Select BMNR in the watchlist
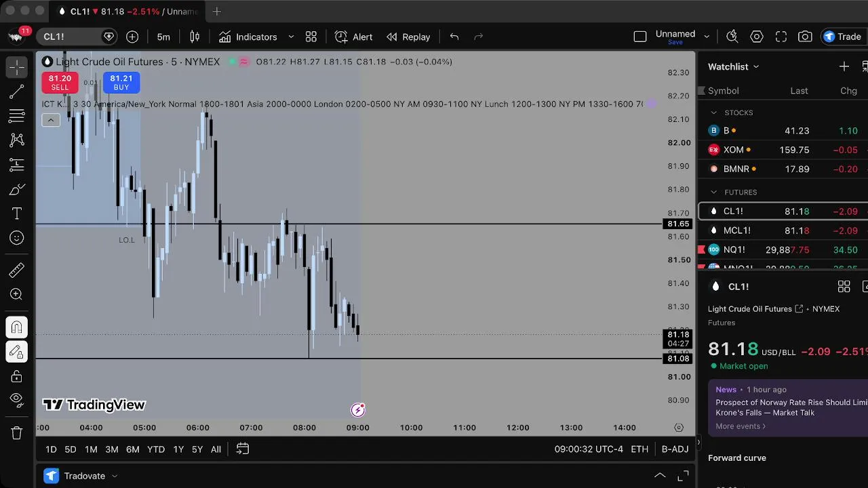 pos(783,169)
